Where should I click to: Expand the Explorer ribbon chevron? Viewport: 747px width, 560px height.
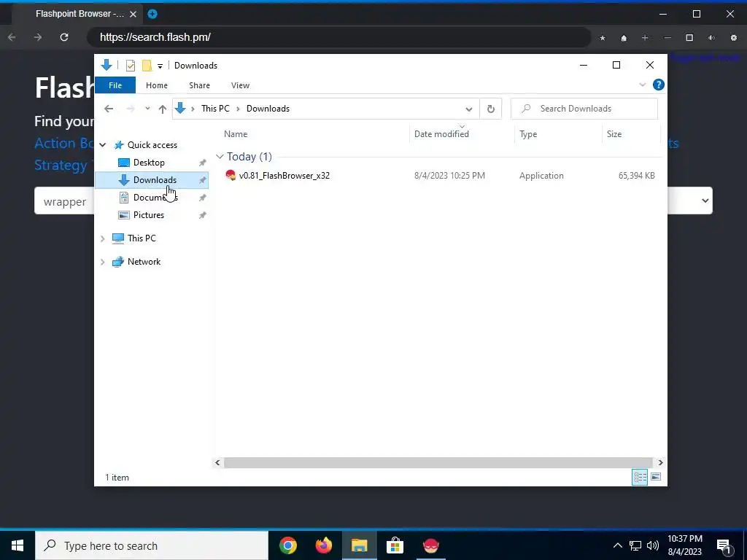point(642,85)
